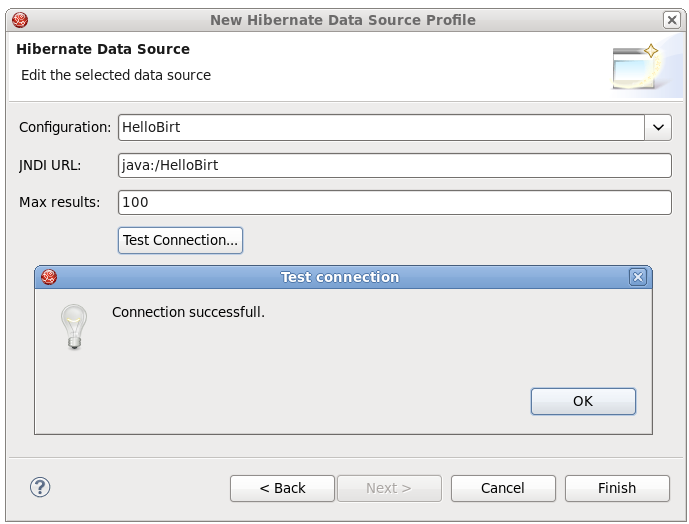The image size is (689, 524).
Task: Click app icon in main window title bar
Action: tap(20, 20)
